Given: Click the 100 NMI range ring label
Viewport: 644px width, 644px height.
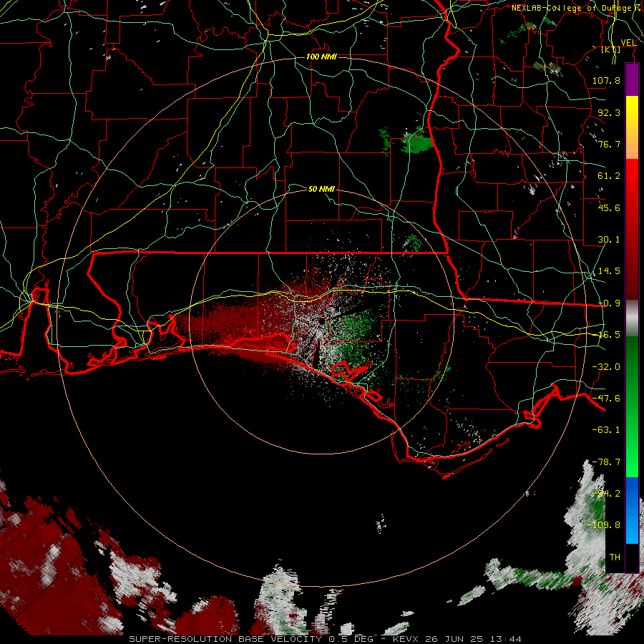Looking at the screenshot, I should 321,57.
